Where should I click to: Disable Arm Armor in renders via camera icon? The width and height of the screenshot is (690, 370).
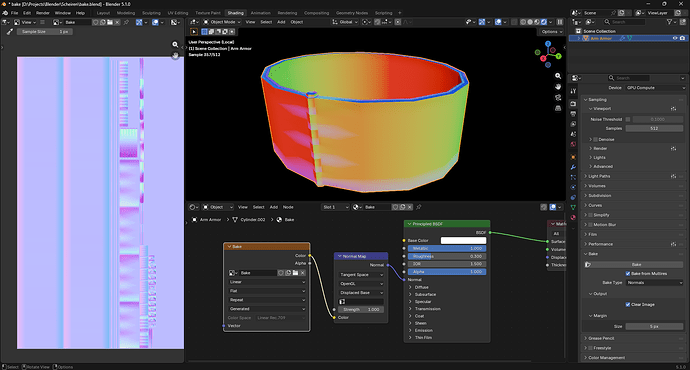[683, 38]
